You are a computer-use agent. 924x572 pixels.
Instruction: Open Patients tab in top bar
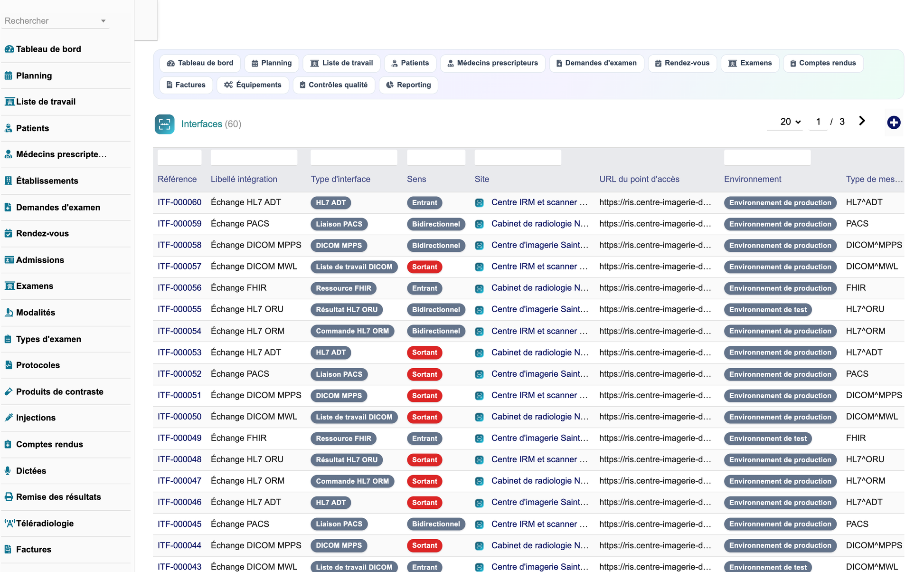point(410,63)
